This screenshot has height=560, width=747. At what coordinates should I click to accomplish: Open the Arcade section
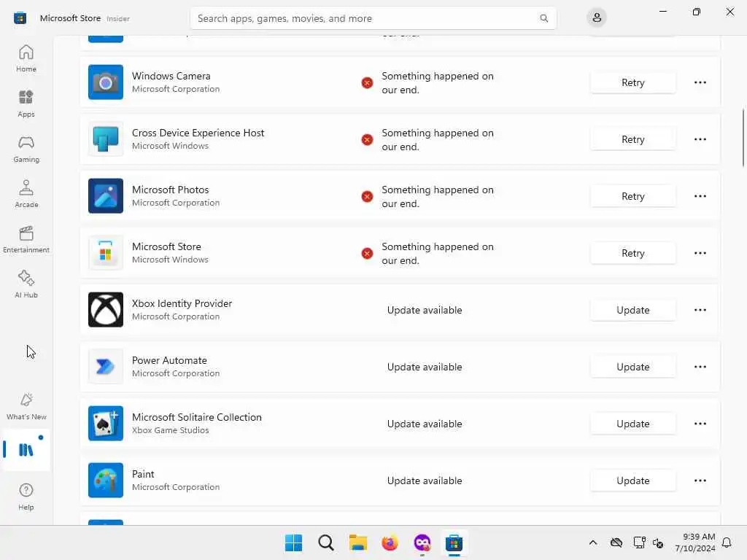(26, 194)
